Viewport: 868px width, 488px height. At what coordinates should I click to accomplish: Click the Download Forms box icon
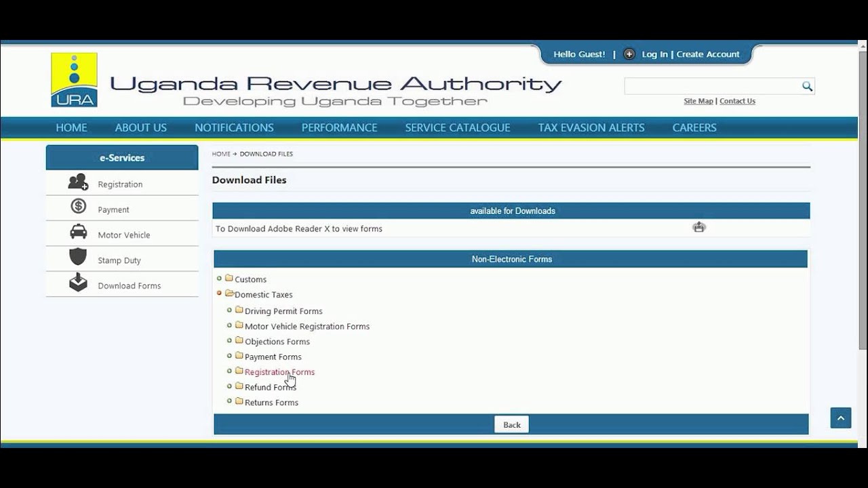tap(78, 282)
